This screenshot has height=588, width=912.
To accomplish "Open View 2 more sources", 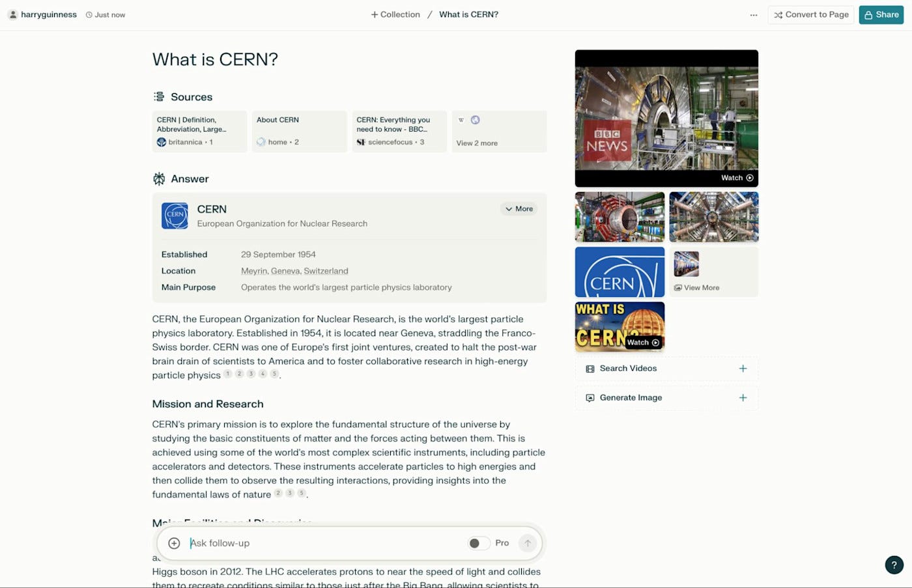I will pyautogui.click(x=476, y=143).
